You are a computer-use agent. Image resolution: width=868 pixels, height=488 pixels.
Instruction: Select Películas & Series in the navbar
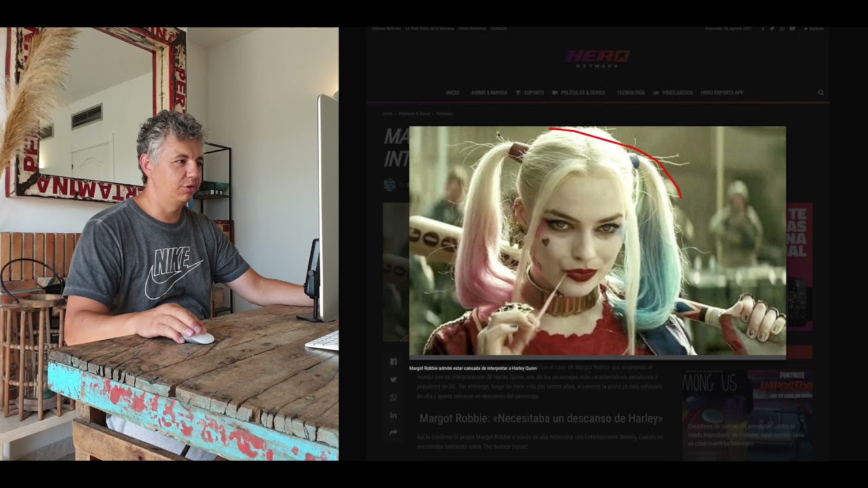579,93
